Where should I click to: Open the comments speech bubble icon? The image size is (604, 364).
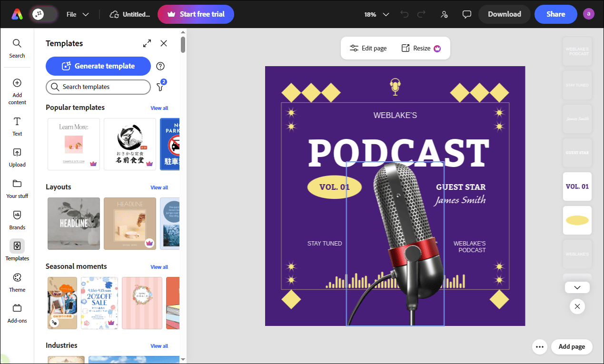coord(467,14)
